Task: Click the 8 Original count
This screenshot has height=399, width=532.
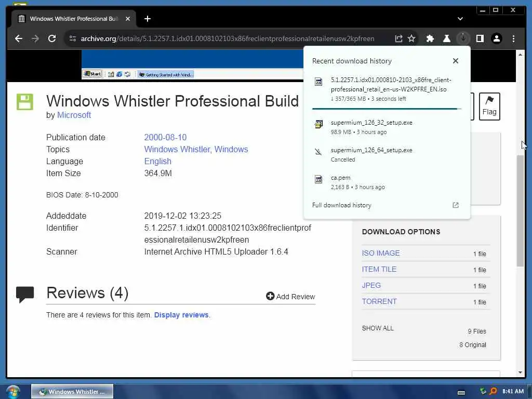Action: (473, 345)
